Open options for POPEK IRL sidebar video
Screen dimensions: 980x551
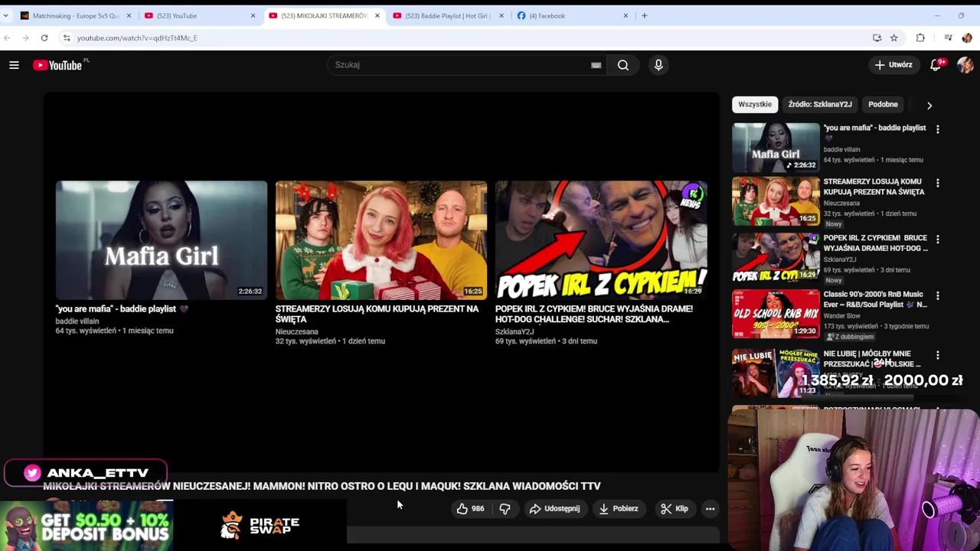point(937,240)
